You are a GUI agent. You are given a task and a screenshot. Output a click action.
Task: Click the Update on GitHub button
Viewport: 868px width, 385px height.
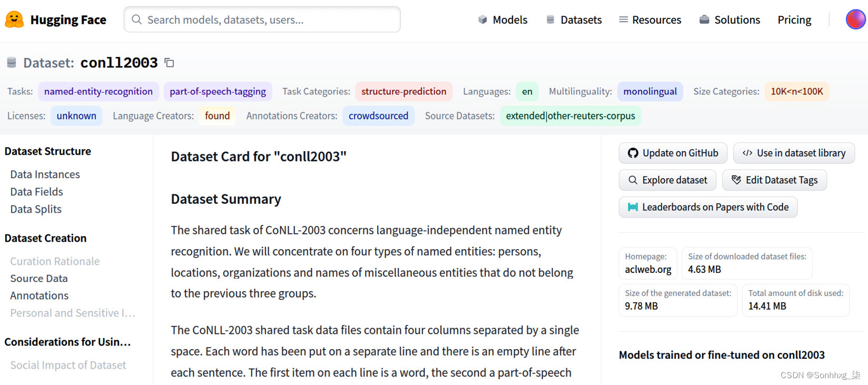[x=673, y=153]
